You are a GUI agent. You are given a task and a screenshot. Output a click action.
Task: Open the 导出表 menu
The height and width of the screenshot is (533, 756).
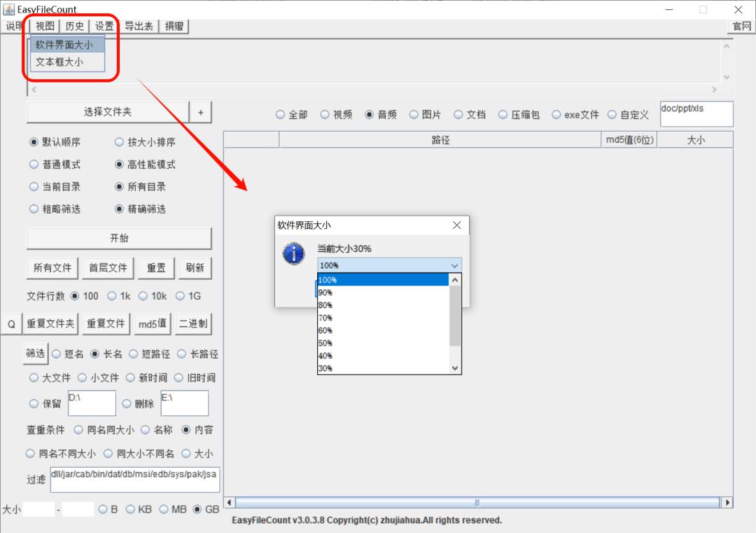pyautogui.click(x=139, y=26)
